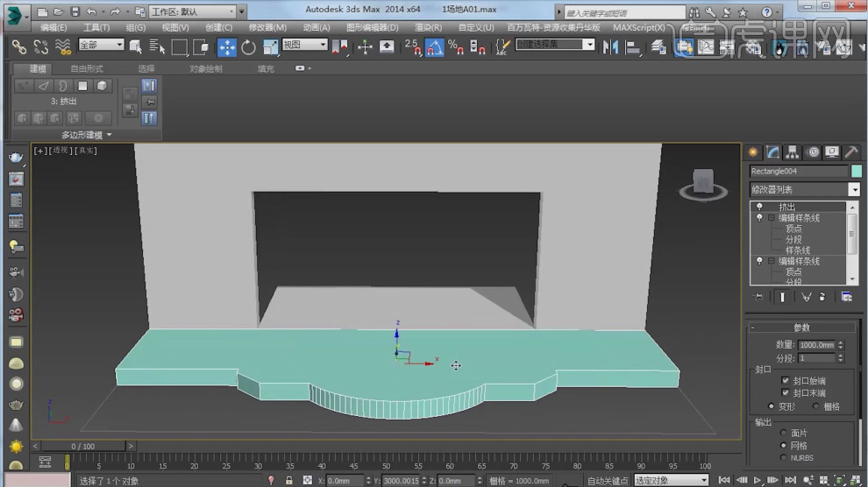The height and width of the screenshot is (487, 868).
Task: Click the teapot icon in left sidebar
Action: pyautogui.click(x=16, y=158)
